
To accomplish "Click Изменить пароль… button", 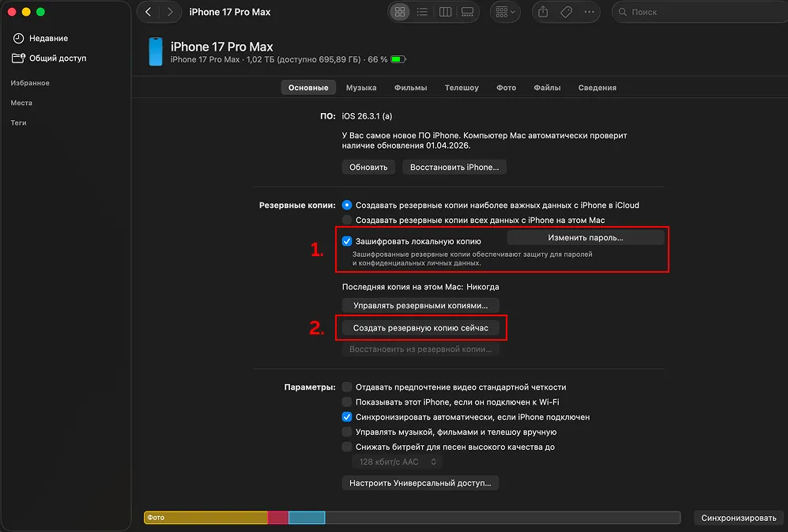I will point(586,238).
